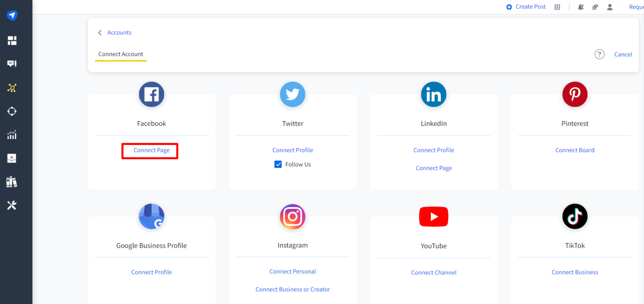644x304 pixels.
Task: Open the download inbox icon in sidebar
Action: coord(12,158)
